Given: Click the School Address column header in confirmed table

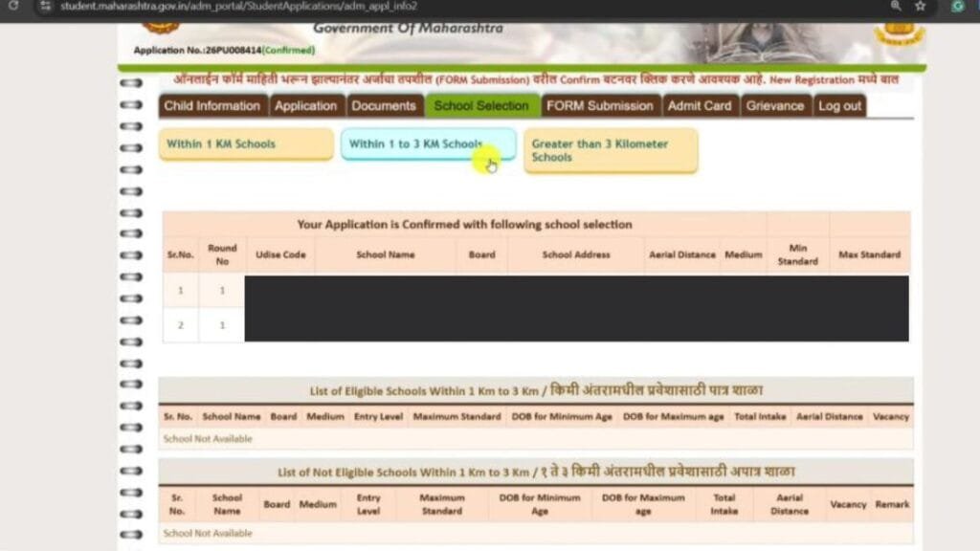Looking at the screenshot, I should (575, 254).
